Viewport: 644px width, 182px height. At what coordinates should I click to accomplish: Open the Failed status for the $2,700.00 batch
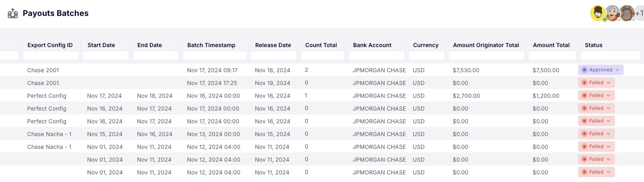click(596, 95)
